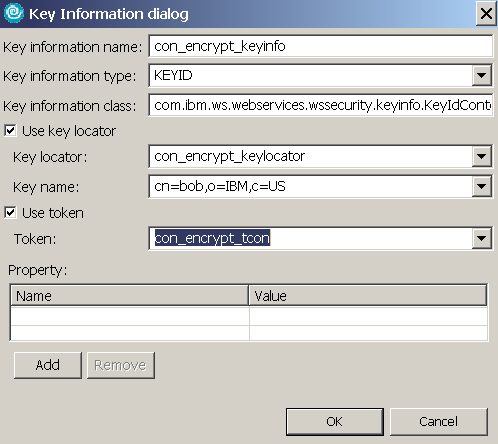The height and width of the screenshot is (444, 498).
Task: Click the Value column header
Action: (368, 295)
